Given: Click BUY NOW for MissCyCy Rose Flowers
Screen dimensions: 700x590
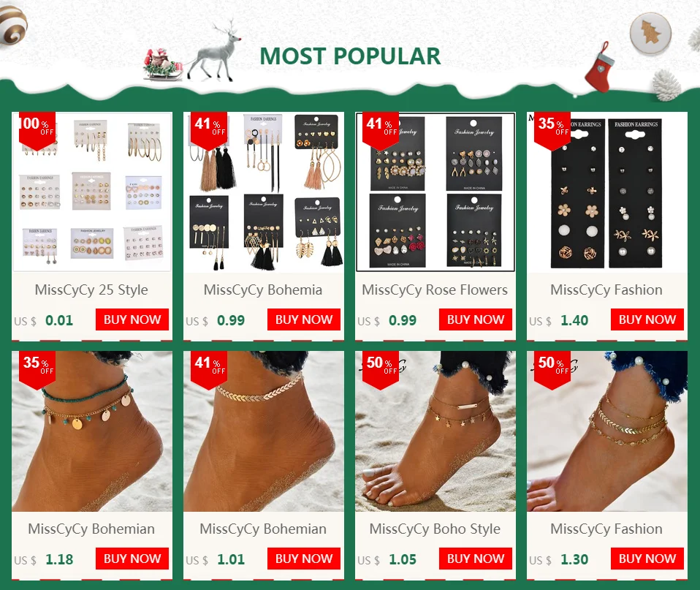Looking at the screenshot, I should pos(476,319).
